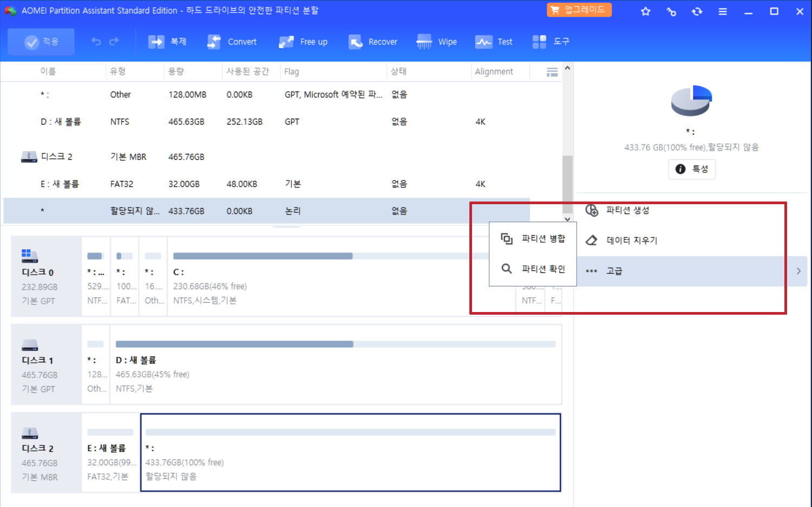The image size is (812, 507).
Task: Select 데이터 지우기 in the menu
Action: [632, 240]
